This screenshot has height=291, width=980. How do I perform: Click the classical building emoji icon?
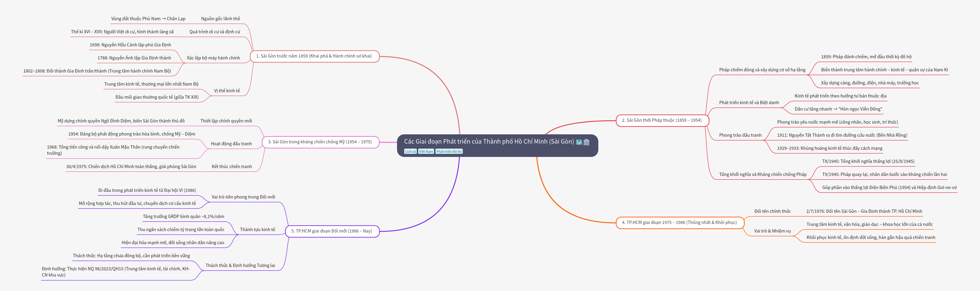(586, 142)
